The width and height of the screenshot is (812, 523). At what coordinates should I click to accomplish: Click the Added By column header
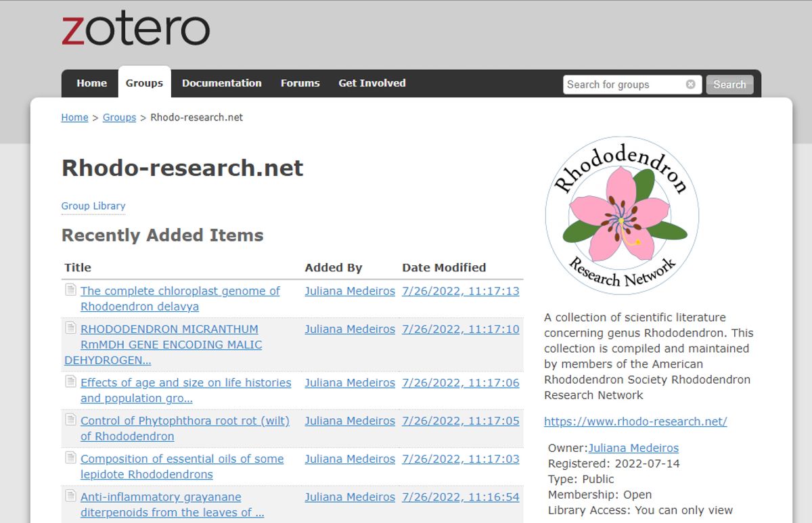coord(334,267)
